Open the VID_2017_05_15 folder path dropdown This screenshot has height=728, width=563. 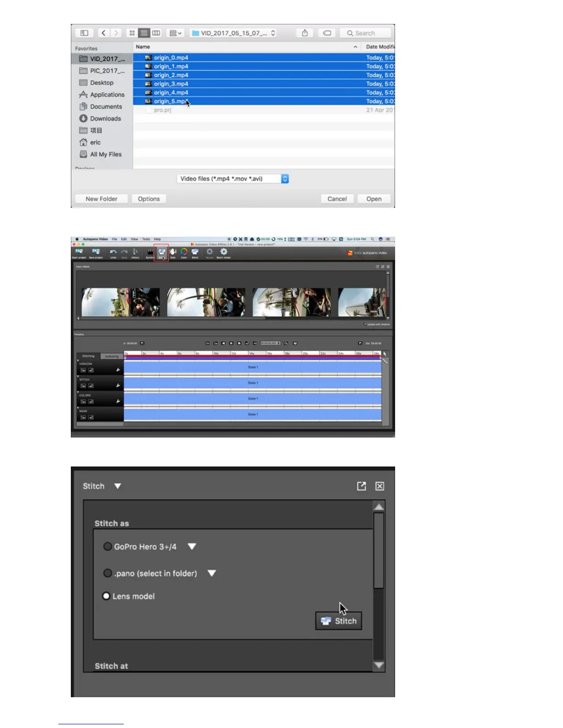(234, 33)
